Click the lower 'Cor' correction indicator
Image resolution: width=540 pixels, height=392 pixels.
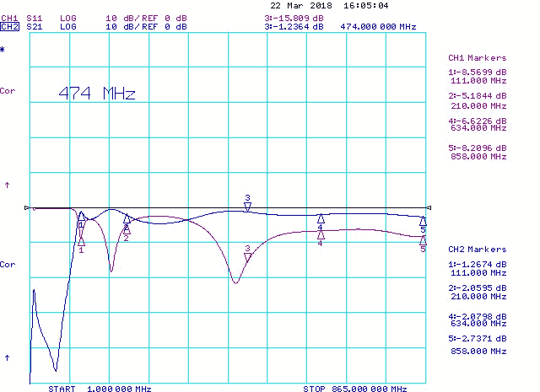pyautogui.click(x=8, y=265)
